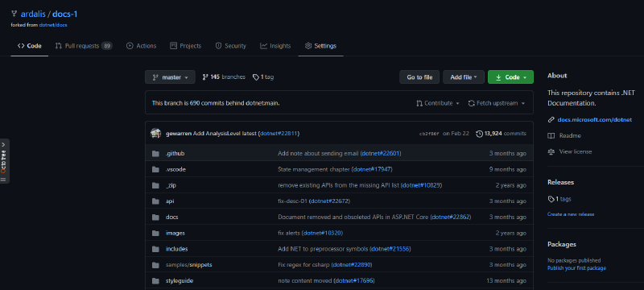Open the Projects tab
Image resolution: width=644 pixels, height=290 pixels.
tap(186, 46)
